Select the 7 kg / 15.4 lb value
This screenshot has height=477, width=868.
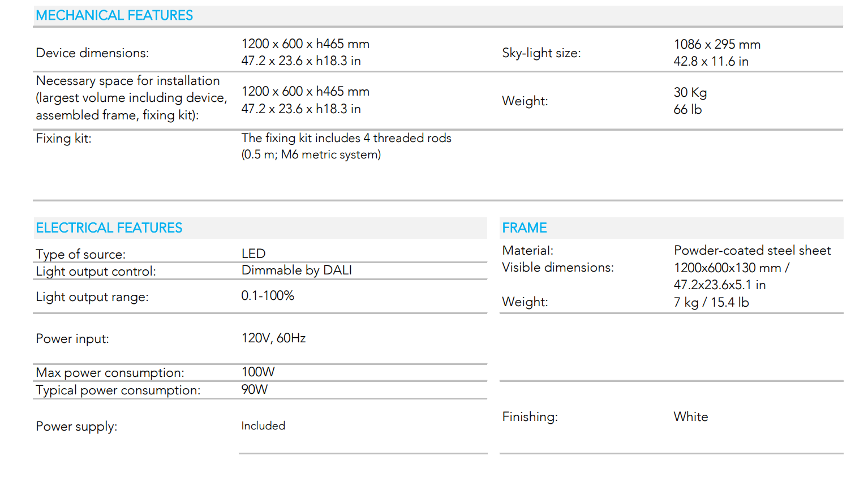point(711,302)
